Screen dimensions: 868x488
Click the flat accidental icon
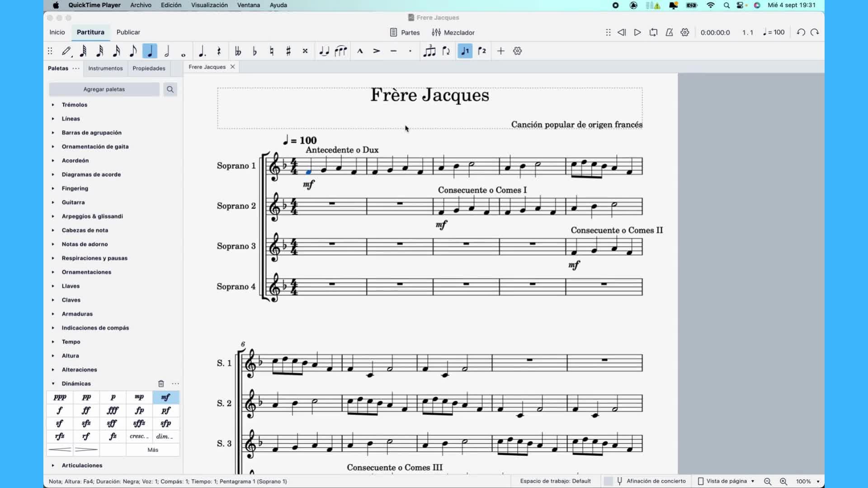pos(255,51)
